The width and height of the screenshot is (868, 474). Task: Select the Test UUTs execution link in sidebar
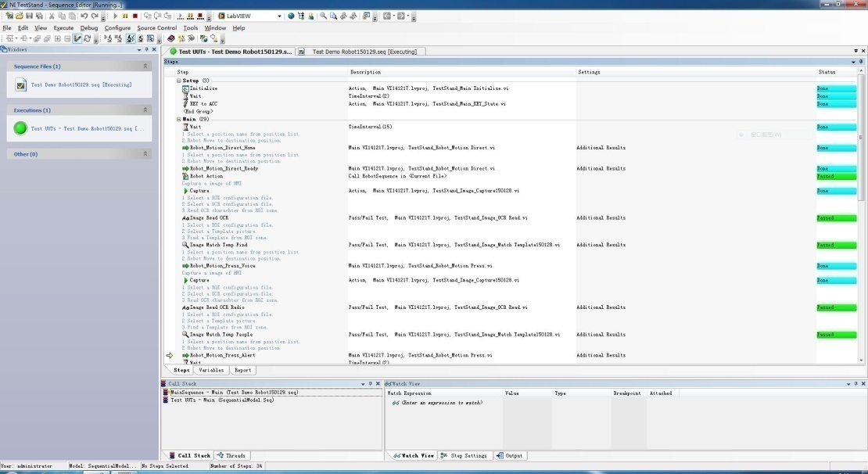click(x=87, y=128)
